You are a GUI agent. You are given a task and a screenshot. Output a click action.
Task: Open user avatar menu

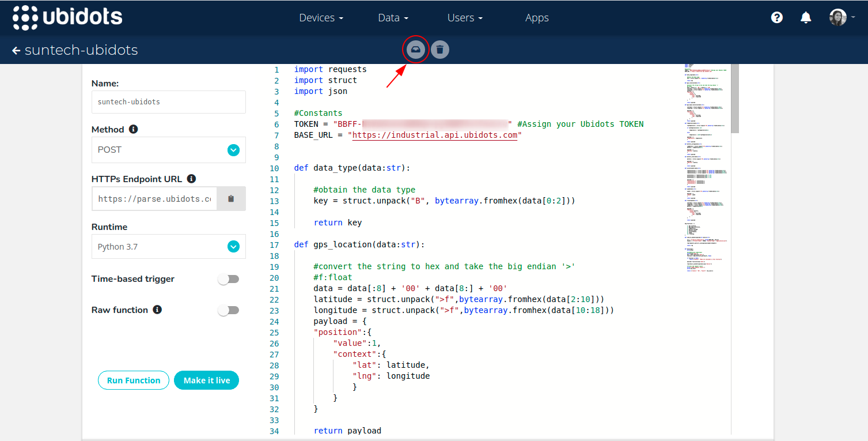(x=842, y=17)
